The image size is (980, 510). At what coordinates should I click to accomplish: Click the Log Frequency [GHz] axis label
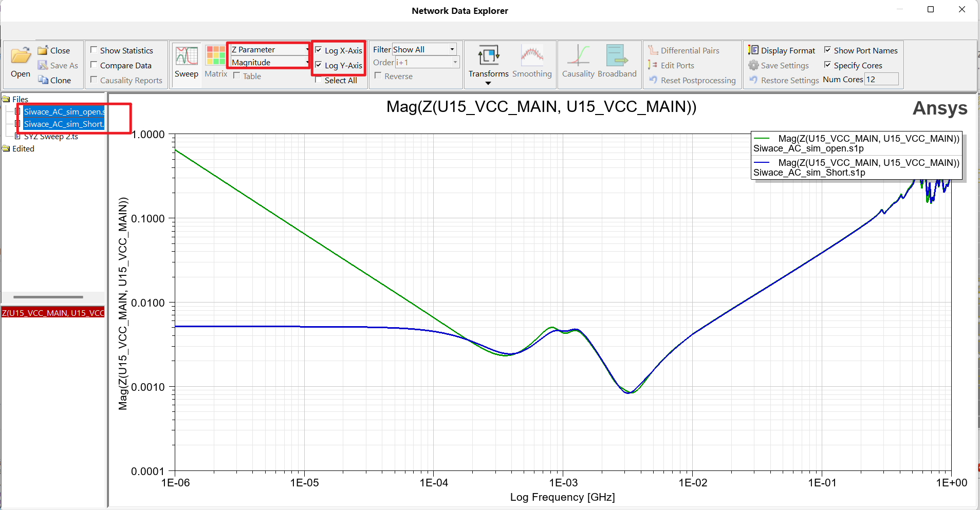562,497
